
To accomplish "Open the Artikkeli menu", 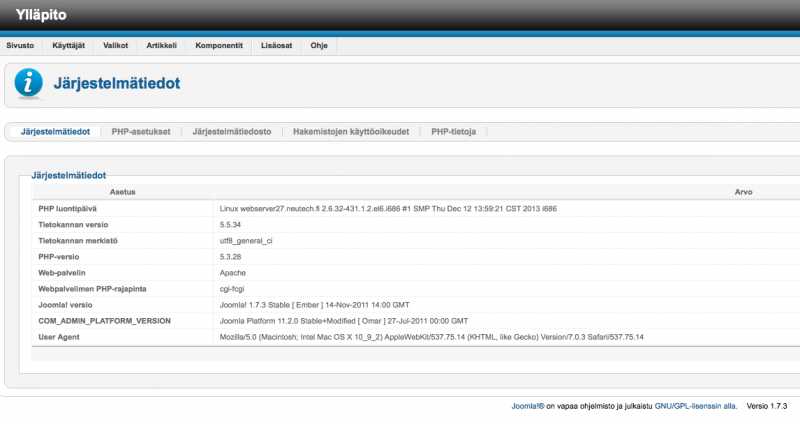I will click(161, 45).
